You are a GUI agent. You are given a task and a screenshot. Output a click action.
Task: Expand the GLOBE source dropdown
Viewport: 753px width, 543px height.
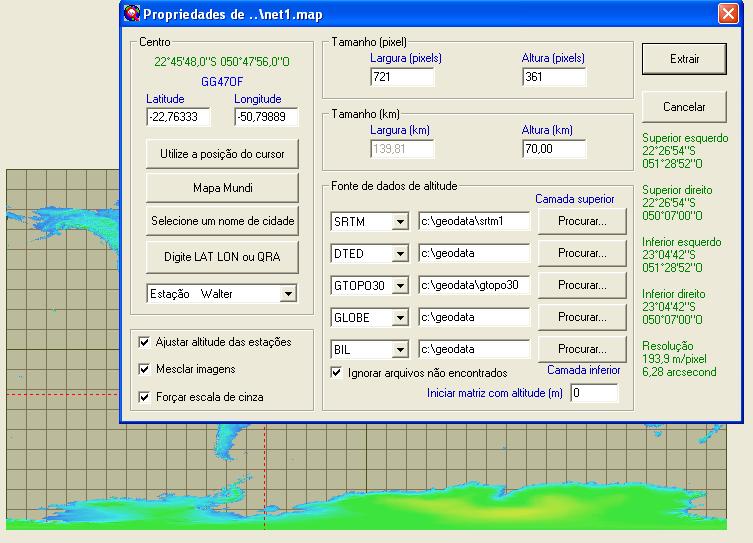tap(400, 317)
